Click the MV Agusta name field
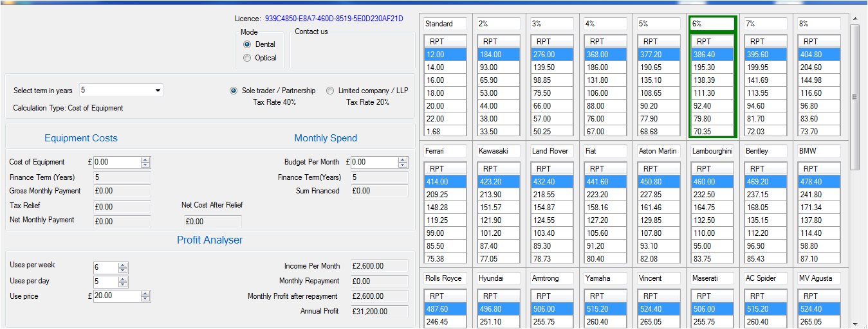This screenshot has height=329, width=868. (819, 278)
